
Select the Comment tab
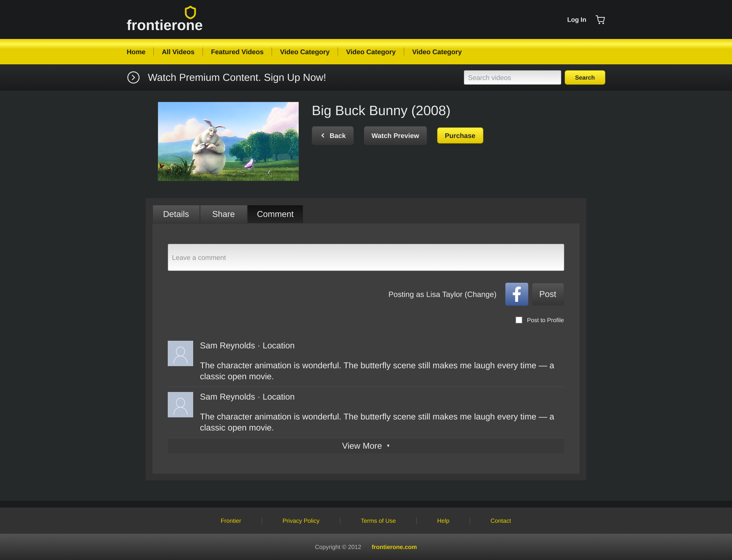click(x=275, y=214)
